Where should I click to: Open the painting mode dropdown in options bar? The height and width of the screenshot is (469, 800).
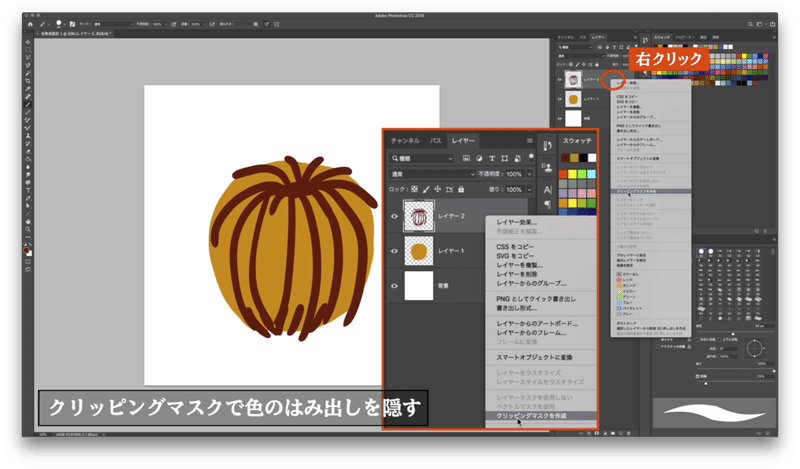pos(112,24)
